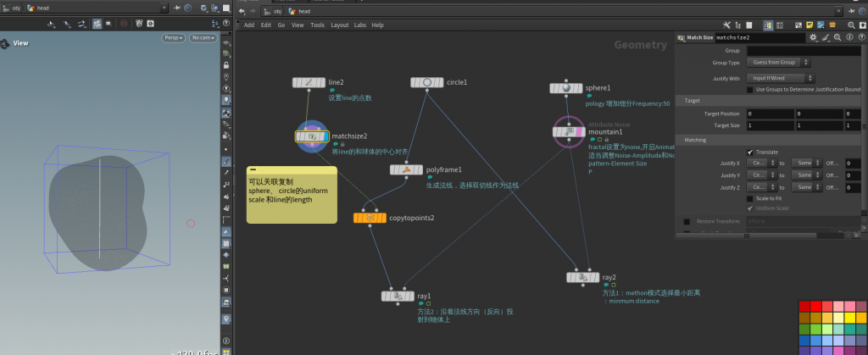Image resolution: width=868 pixels, height=355 pixels.
Task: Select the sphere1 node icon
Action: tap(565, 88)
